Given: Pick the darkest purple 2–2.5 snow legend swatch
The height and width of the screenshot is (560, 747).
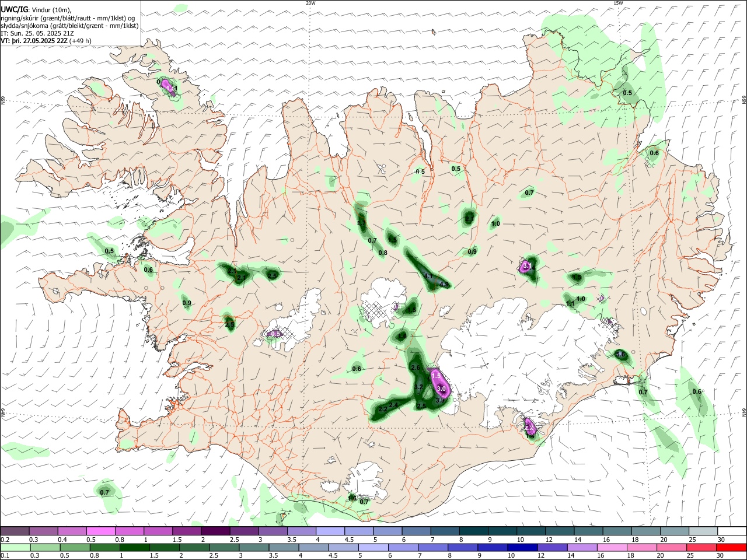Looking at the screenshot, I should click(215, 531).
